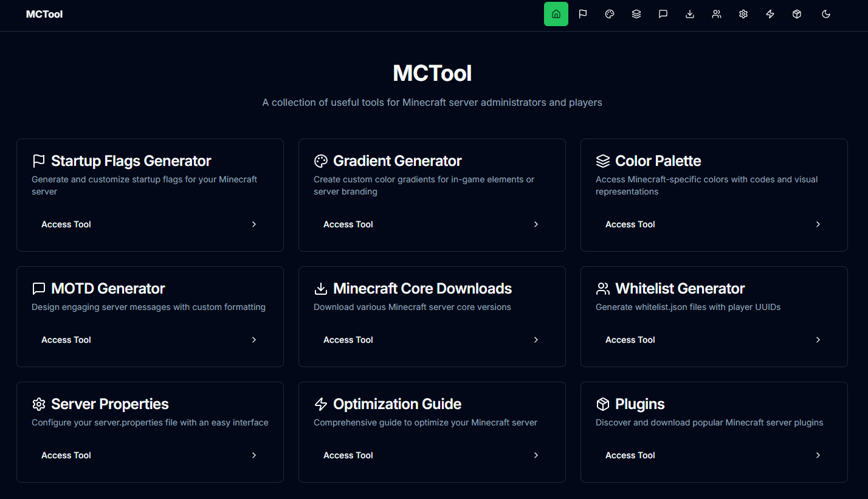This screenshot has height=499, width=868.
Task: Click chevron arrow in Core Downloads card
Action: coord(536,340)
